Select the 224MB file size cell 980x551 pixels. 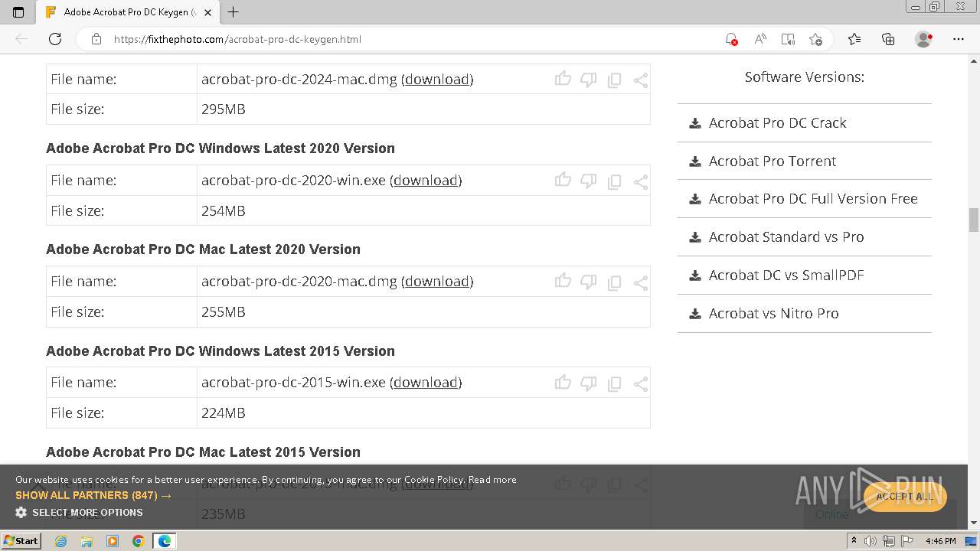pos(423,412)
